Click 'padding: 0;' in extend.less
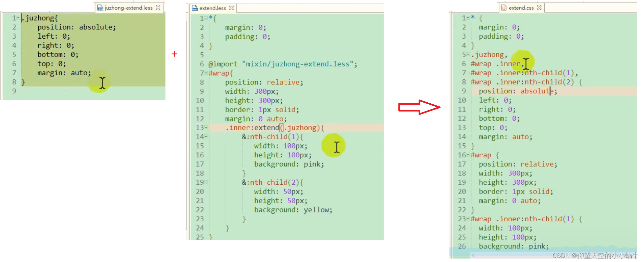The width and height of the screenshot is (644, 262). pyautogui.click(x=248, y=37)
